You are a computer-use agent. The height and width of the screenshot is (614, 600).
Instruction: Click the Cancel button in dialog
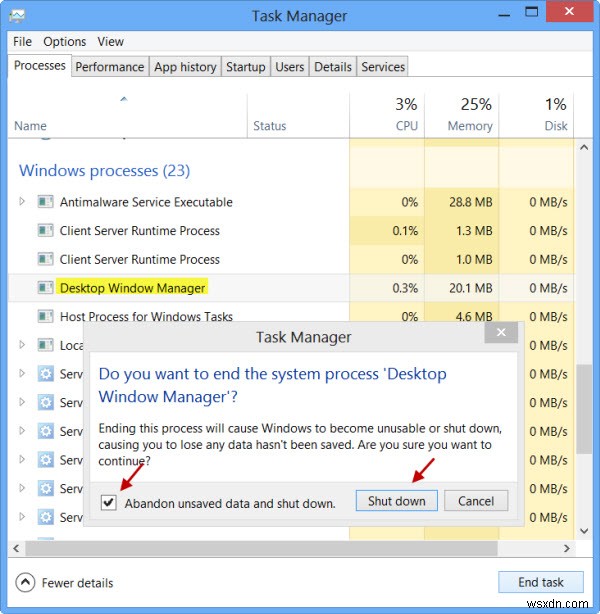tap(476, 501)
